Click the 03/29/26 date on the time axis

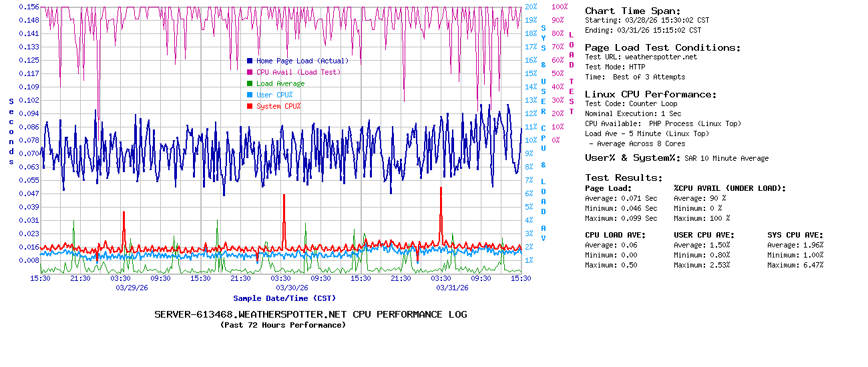(x=132, y=288)
